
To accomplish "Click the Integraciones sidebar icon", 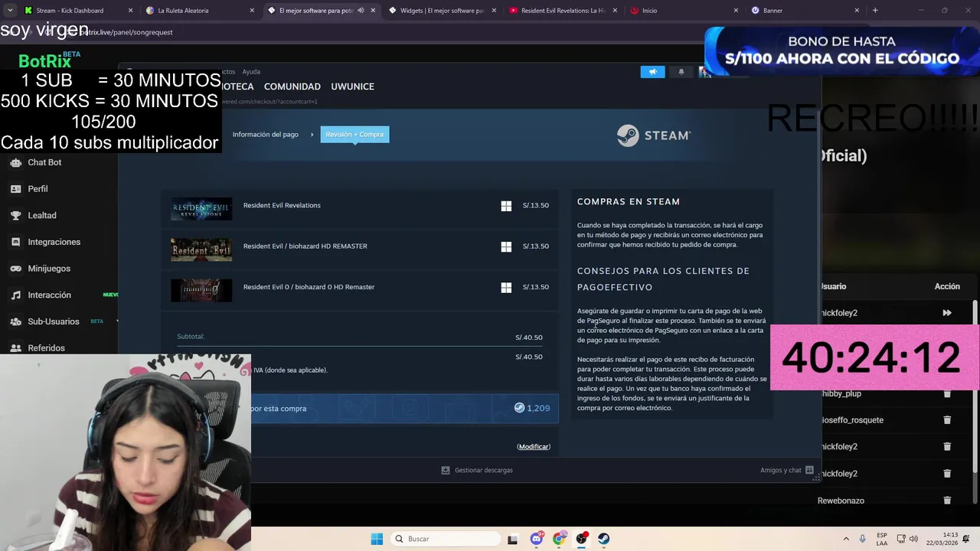I will pos(15,242).
